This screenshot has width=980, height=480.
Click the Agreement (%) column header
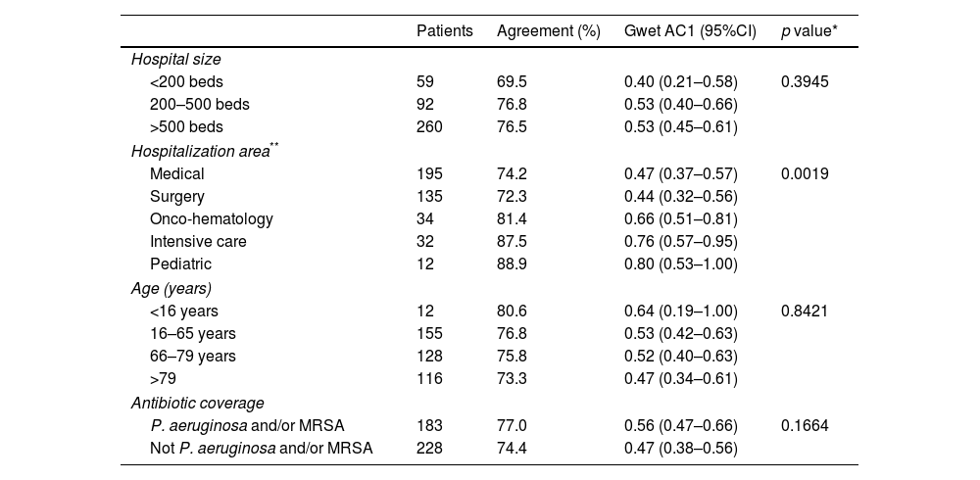point(548,31)
